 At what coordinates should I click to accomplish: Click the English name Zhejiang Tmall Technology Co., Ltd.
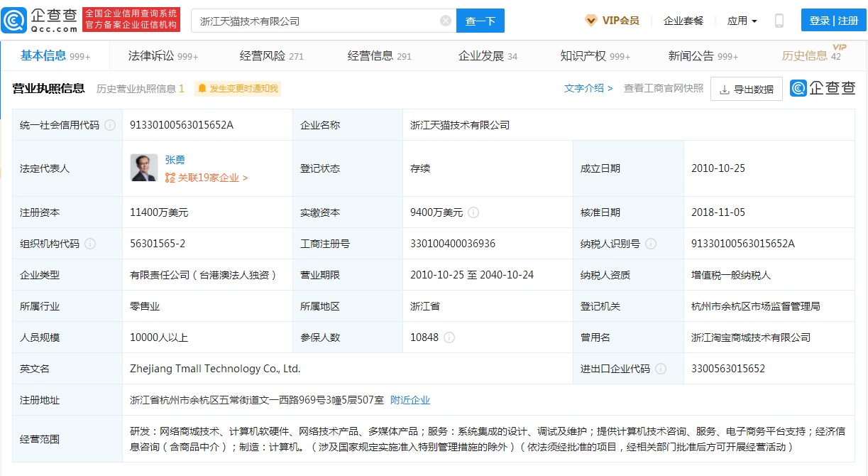coord(215,369)
